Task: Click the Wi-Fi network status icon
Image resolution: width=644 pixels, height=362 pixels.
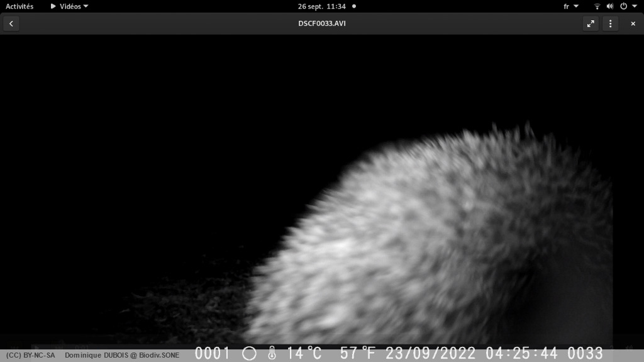Action: coord(597,6)
